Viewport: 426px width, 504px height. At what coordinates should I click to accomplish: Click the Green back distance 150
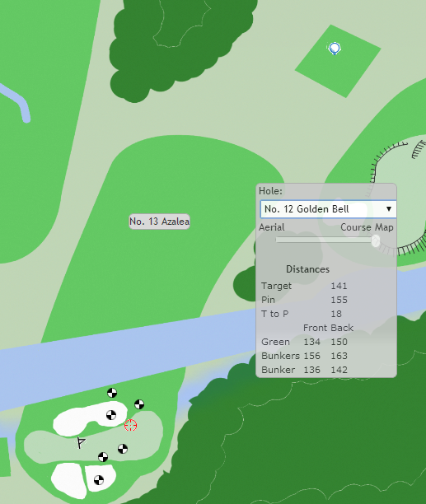339,342
